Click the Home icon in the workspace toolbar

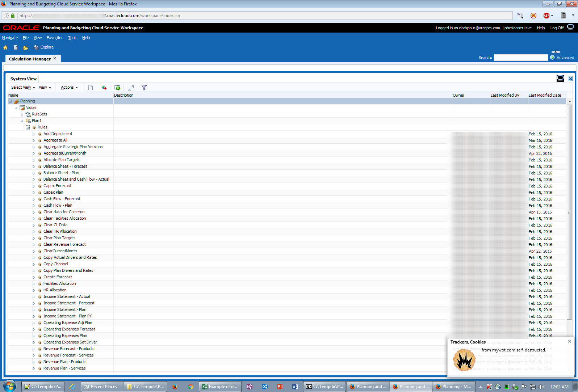(5, 47)
